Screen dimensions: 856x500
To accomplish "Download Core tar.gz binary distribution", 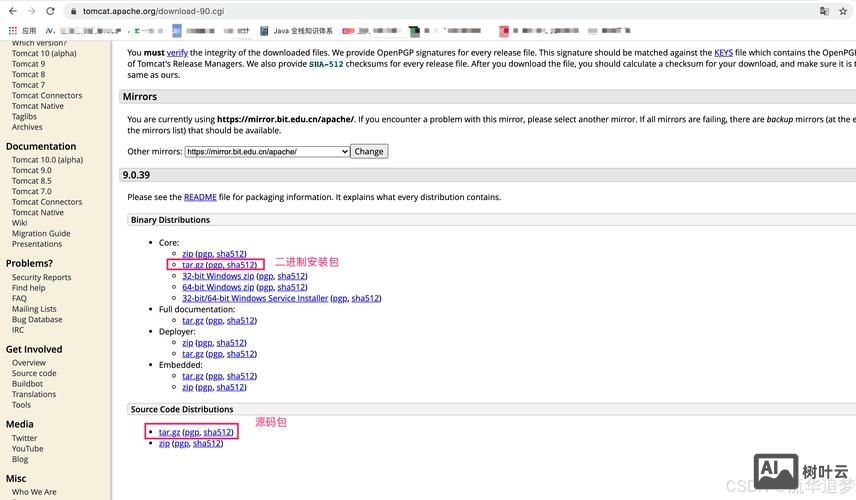I will point(193,265).
